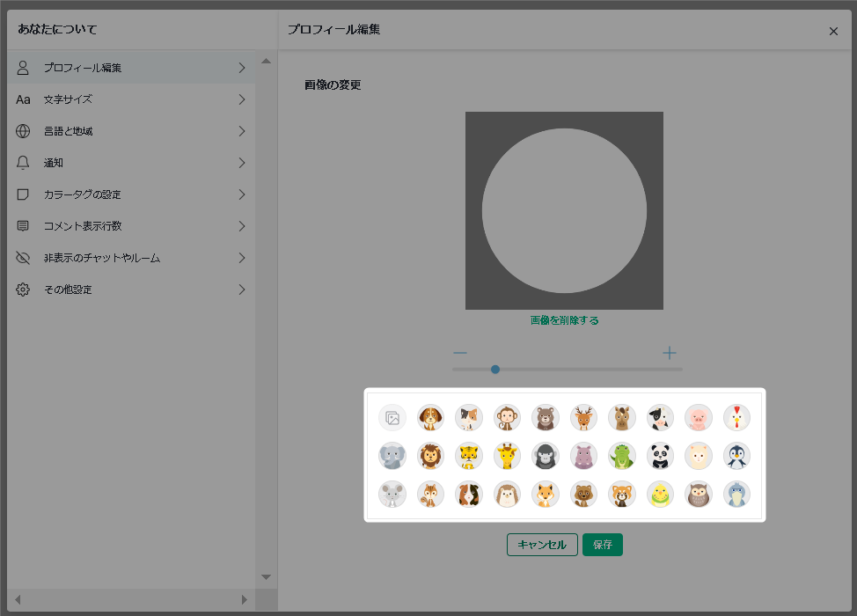Choose the gorilla avatar
Image resolution: width=857 pixels, height=616 pixels.
point(546,457)
